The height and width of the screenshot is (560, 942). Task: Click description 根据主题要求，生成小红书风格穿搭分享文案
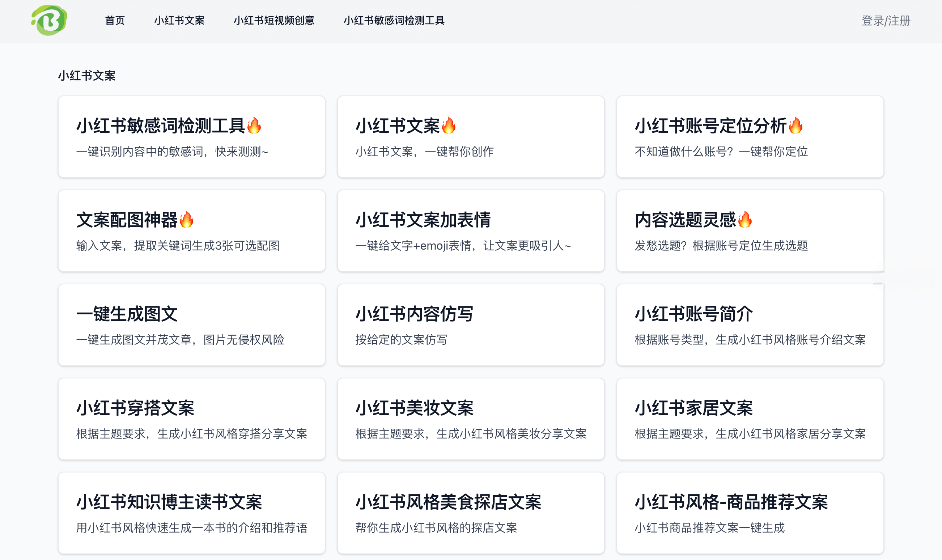[x=192, y=433]
